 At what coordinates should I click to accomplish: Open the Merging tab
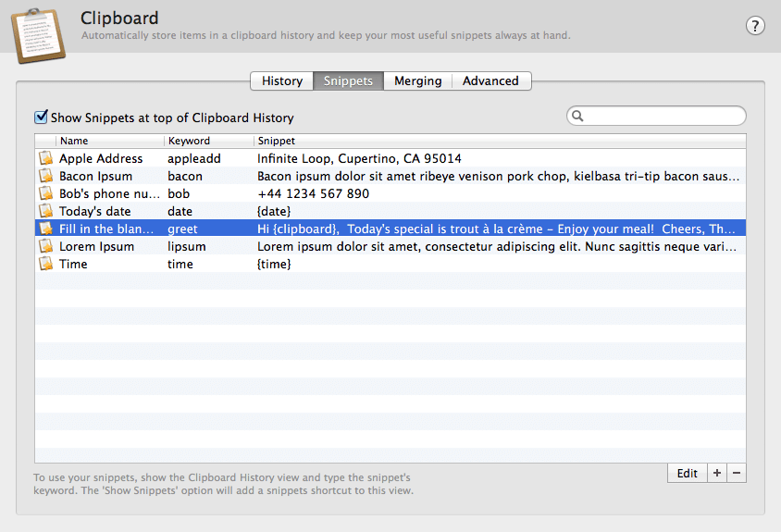coord(418,81)
